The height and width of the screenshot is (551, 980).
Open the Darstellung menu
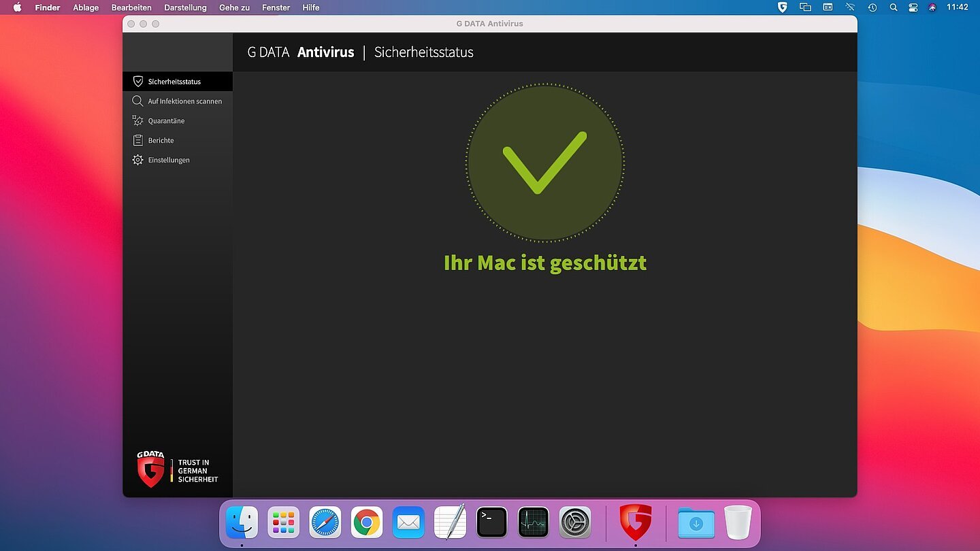pyautogui.click(x=185, y=7)
